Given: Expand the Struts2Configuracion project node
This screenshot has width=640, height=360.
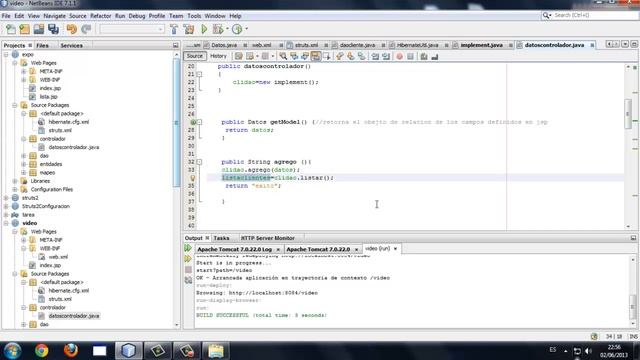Looking at the screenshot, I should click(x=6, y=206).
